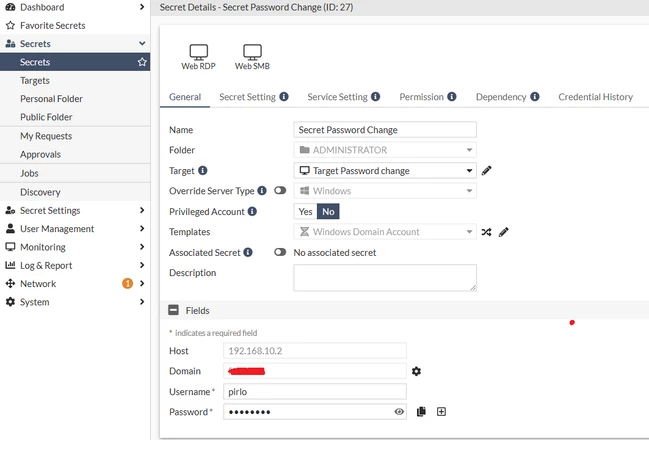Screen dimensions: 649x466
Task: Click the Description text area
Action: (x=385, y=278)
